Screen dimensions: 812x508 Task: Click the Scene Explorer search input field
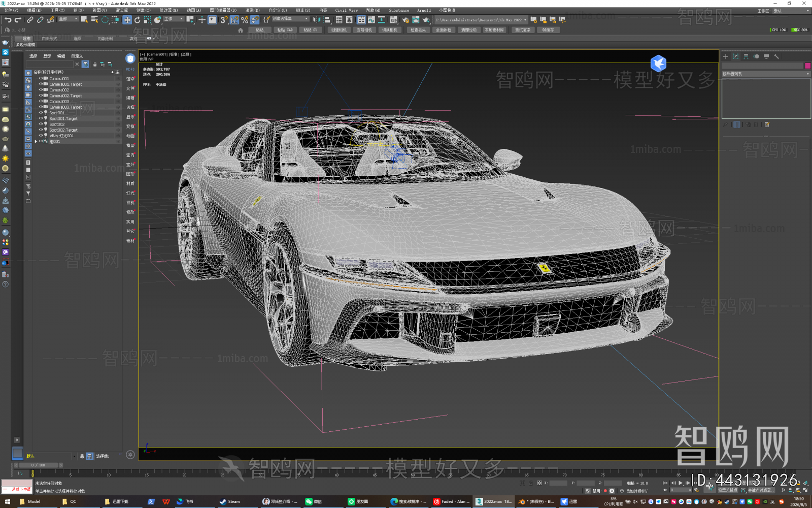pos(50,65)
